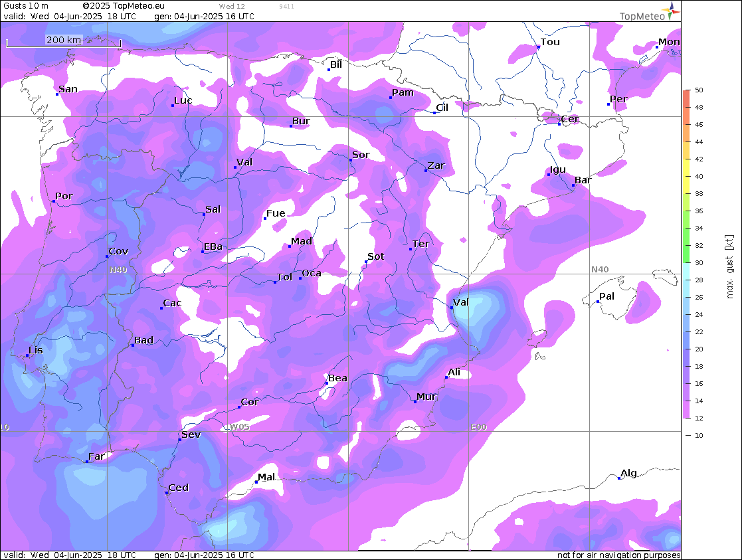The height and width of the screenshot is (560, 742).
Task: Click the "Luc" city label
Action: click(x=183, y=100)
